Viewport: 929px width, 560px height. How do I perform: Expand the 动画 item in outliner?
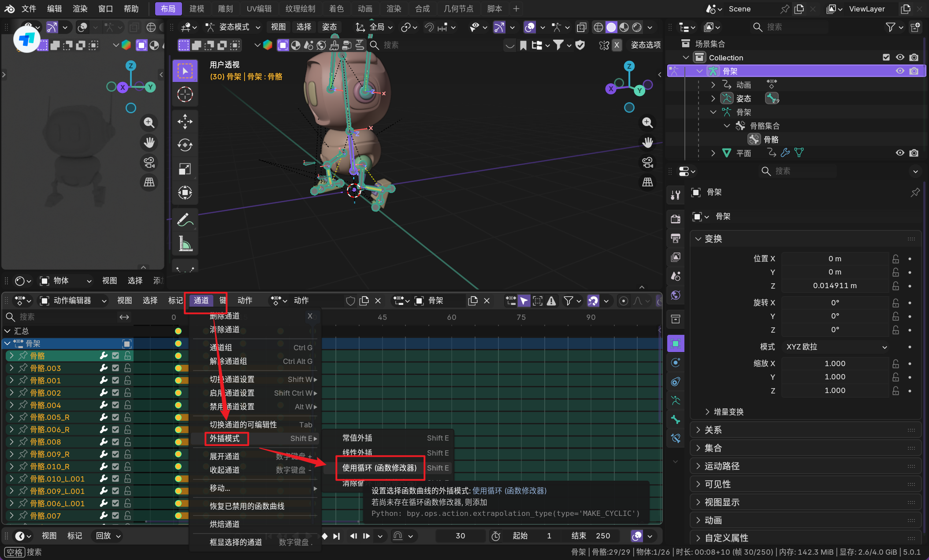(x=713, y=85)
